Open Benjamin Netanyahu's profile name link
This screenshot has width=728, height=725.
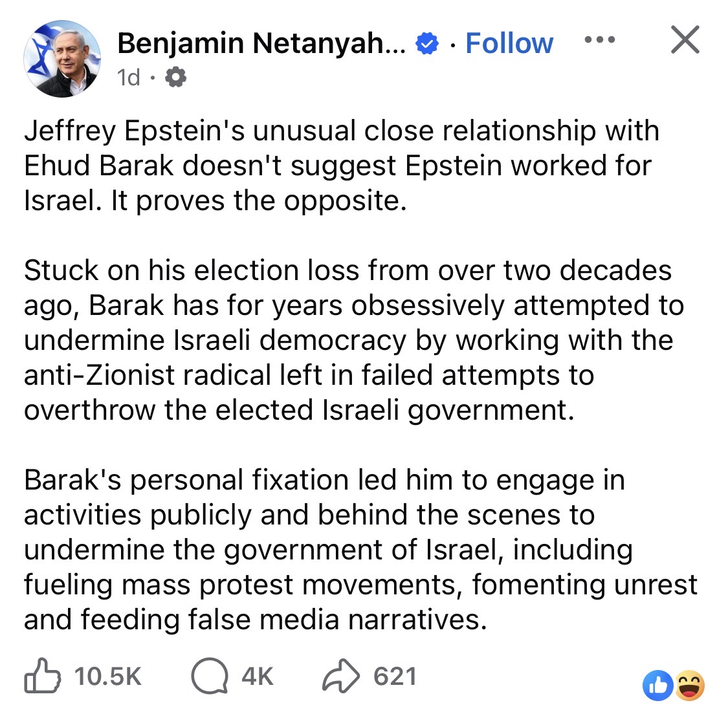click(x=261, y=43)
